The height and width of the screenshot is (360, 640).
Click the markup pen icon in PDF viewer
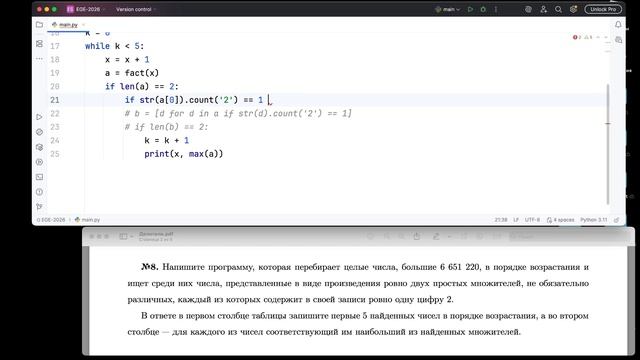(436, 236)
